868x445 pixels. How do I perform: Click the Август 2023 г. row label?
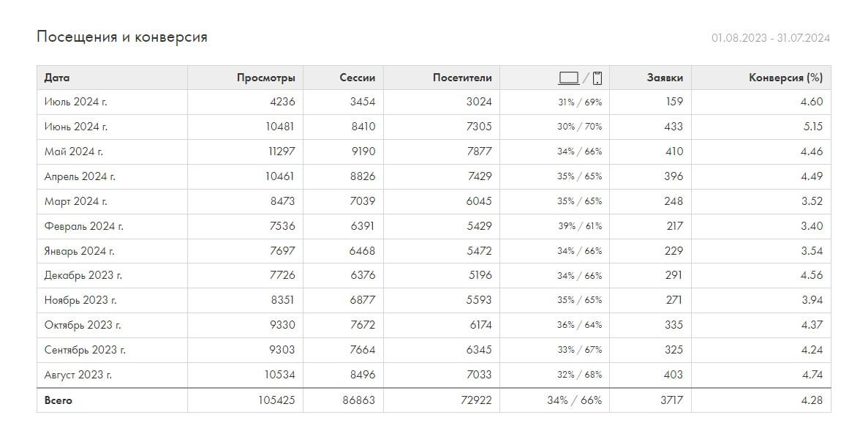[x=78, y=375]
